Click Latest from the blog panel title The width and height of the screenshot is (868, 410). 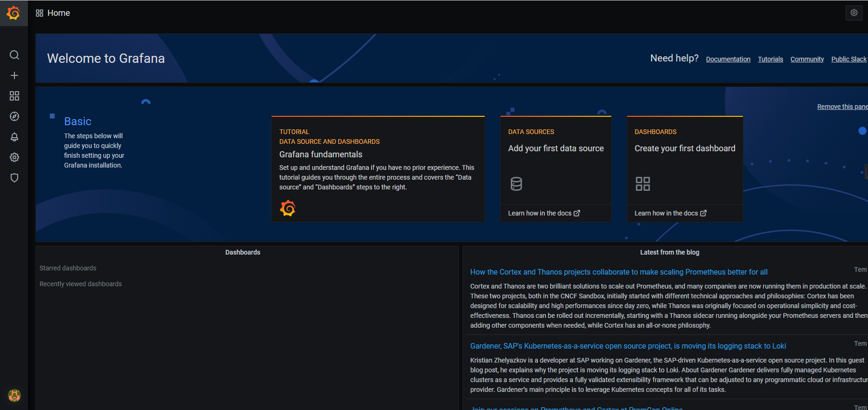[669, 252]
